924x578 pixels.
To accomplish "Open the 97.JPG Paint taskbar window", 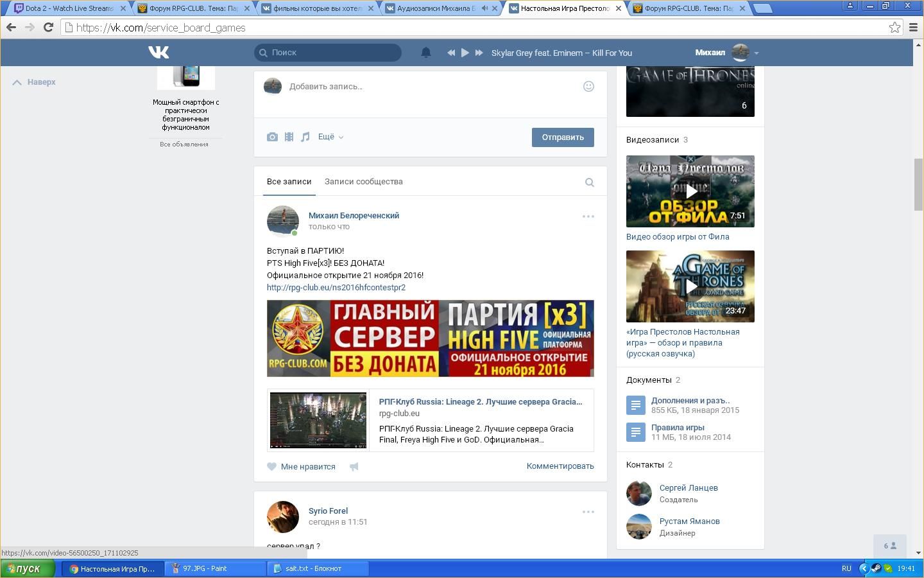I will click(215, 568).
